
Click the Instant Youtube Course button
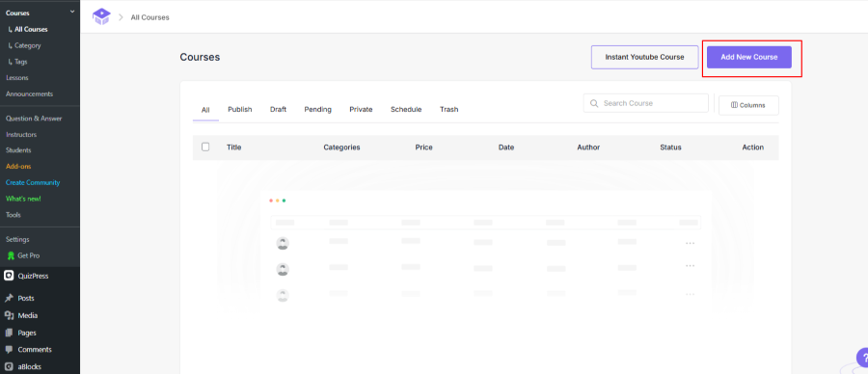tap(644, 57)
